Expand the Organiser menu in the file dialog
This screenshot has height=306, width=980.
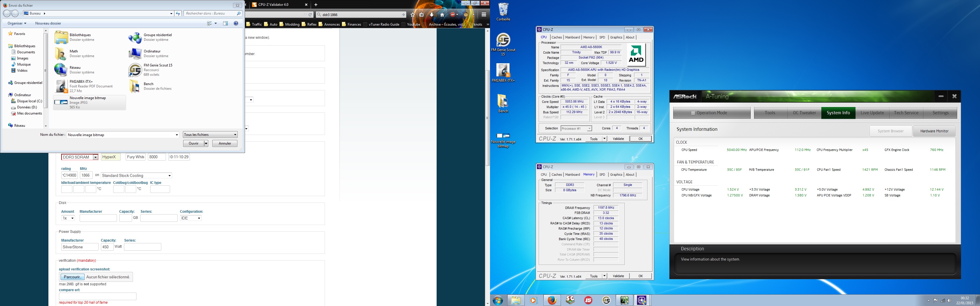point(17,23)
